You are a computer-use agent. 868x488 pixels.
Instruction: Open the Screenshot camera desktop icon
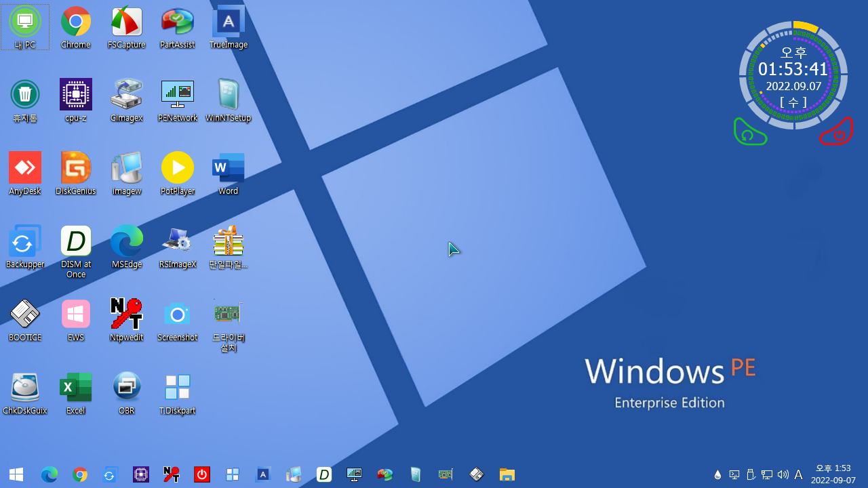pyautogui.click(x=178, y=320)
